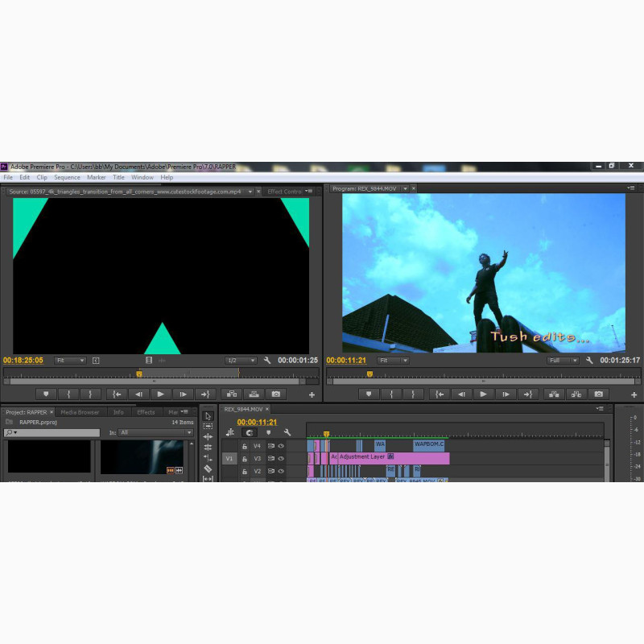644x644 pixels.
Task: Add a marker in the Program monitor
Action: coord(369,394)
